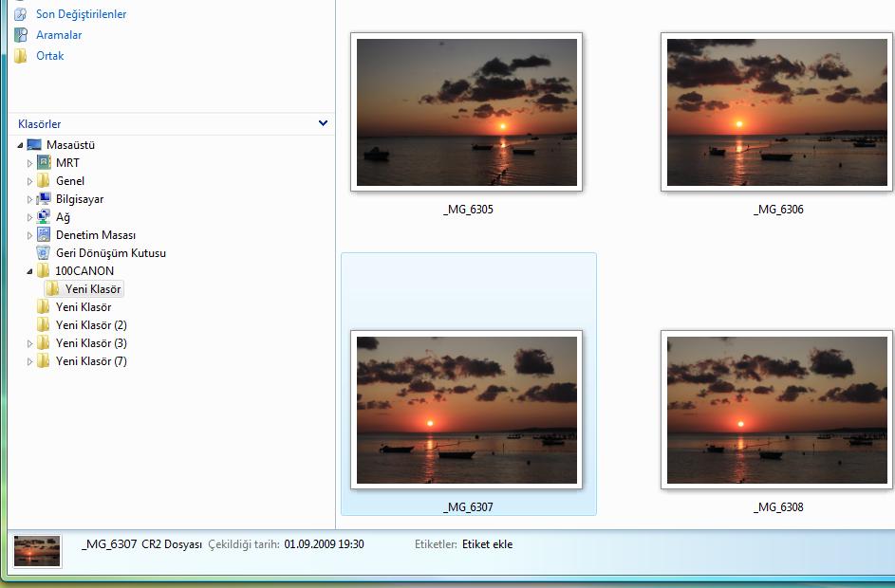Viewport: 895px width, 588px height.
Task: Select Yeni Klasör (2) in the tree
Action: pyautogui.click(x=91, y=325)
